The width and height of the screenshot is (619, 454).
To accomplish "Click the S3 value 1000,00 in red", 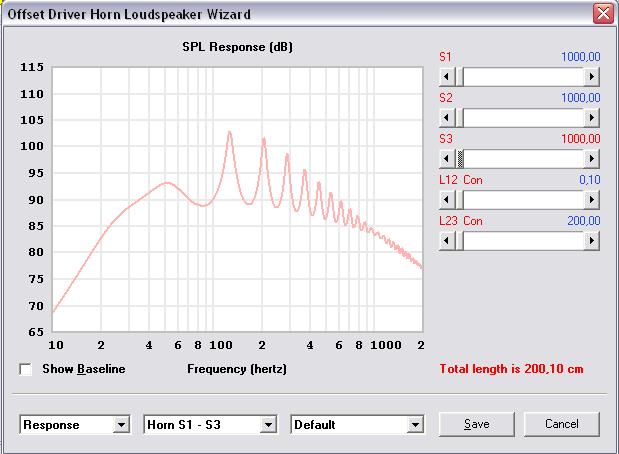I will pos(581,139).
